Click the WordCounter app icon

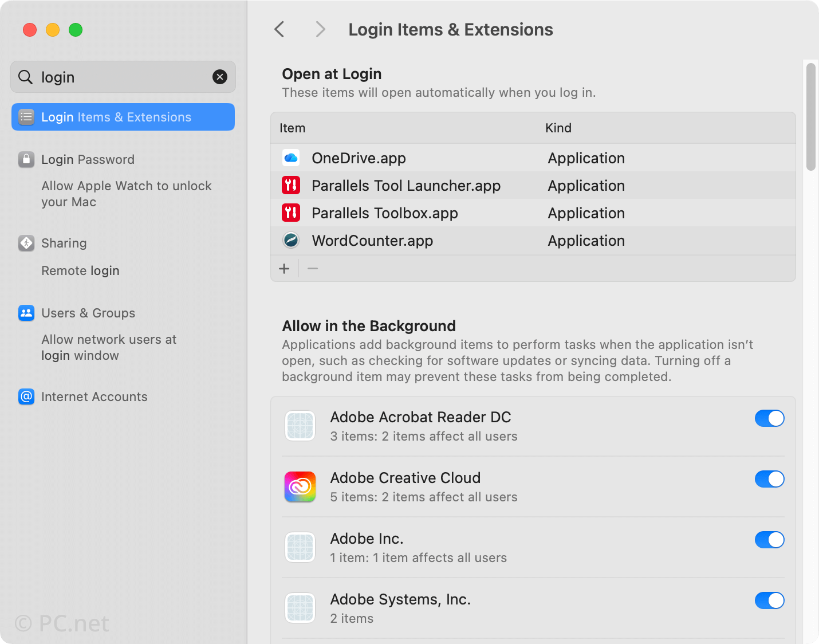291,240
